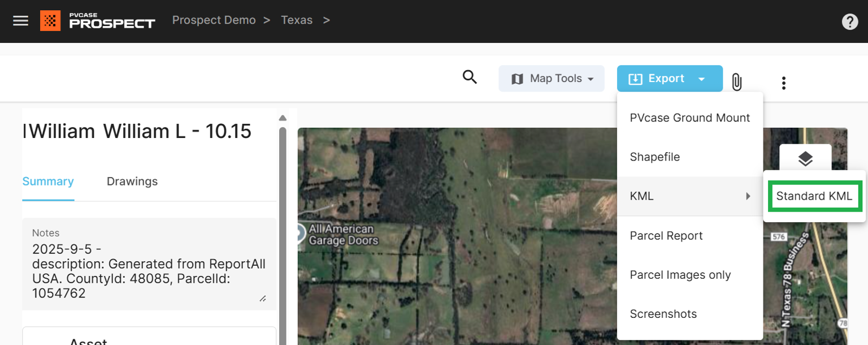Click the scrollbar up arrow
The image size is (868, 345).
pos(283,118)
